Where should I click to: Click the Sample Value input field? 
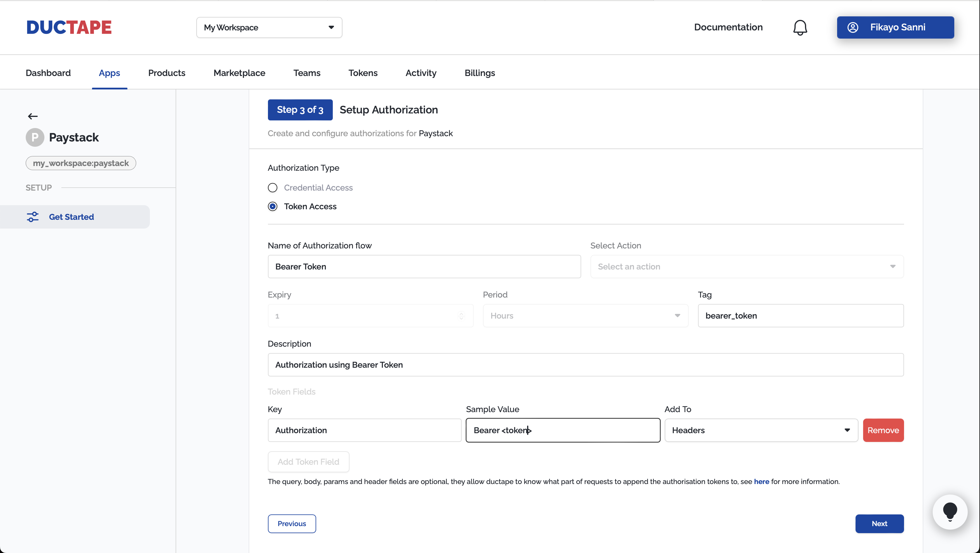[x=563, y=430]
